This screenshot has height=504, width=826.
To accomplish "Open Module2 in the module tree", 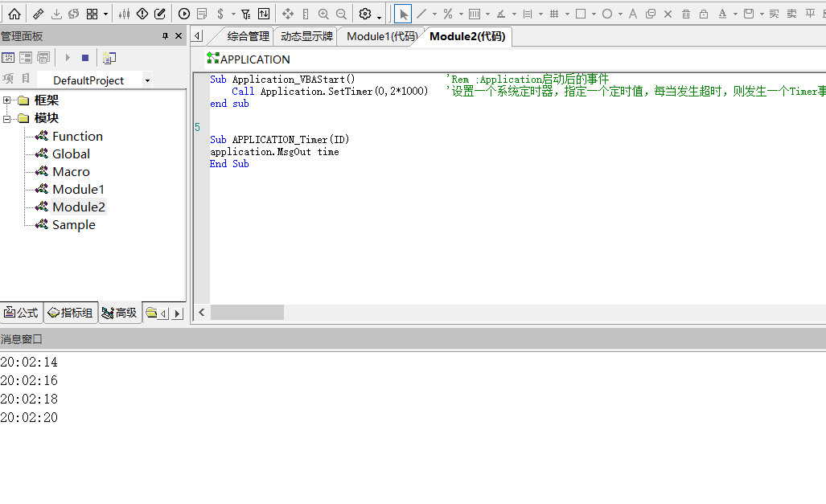I will 79,207.
